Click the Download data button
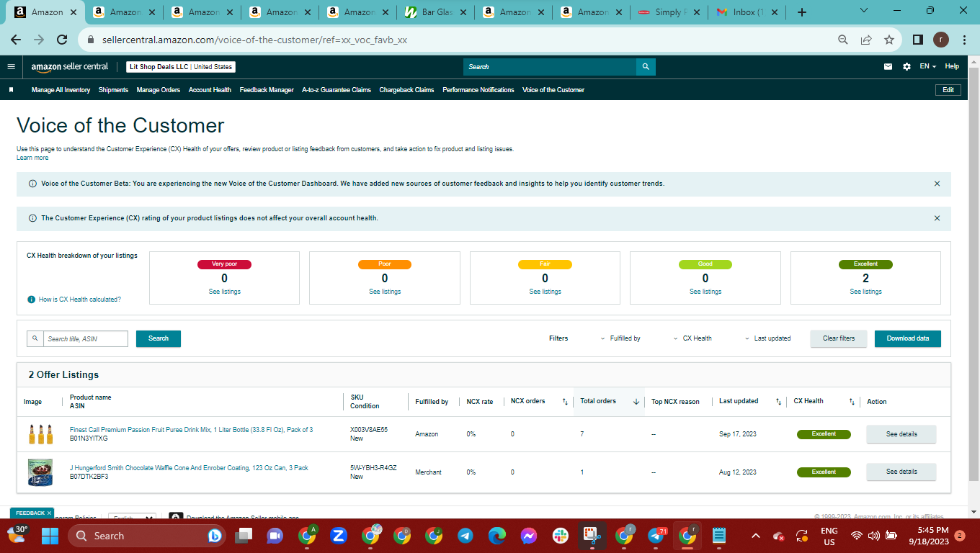980x553 pixels. coord(908,338)
